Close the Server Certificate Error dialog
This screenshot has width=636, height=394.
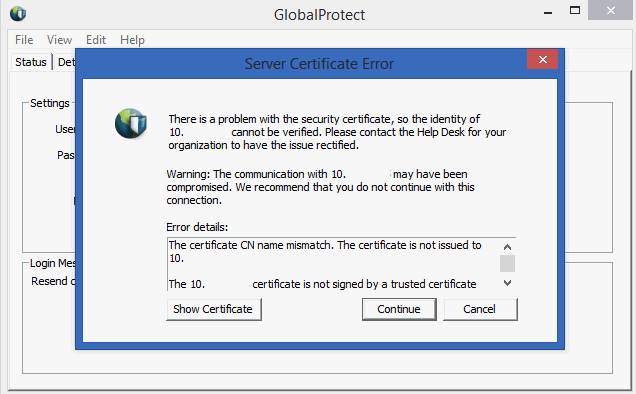point(542,60)
